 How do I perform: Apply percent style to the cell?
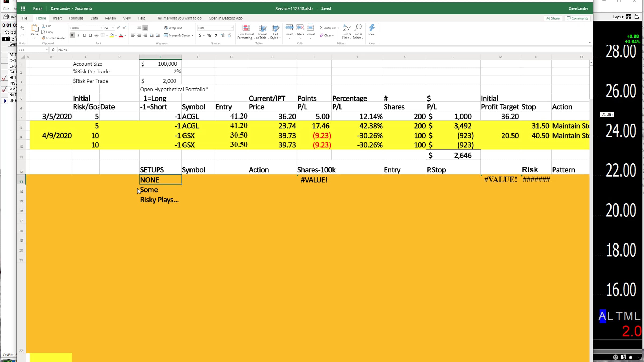click(x=209, y=35)
